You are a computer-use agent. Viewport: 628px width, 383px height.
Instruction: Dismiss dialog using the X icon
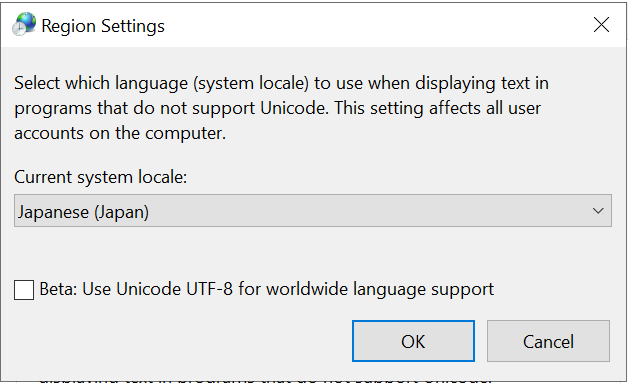pyautogui.click(x=601, y=25)
